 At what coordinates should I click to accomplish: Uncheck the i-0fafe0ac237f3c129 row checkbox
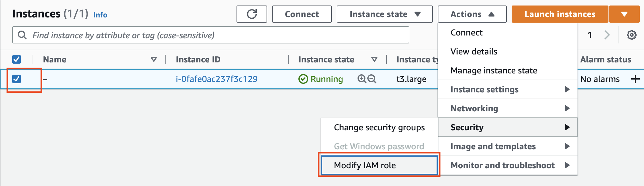(x=17, y=79)
